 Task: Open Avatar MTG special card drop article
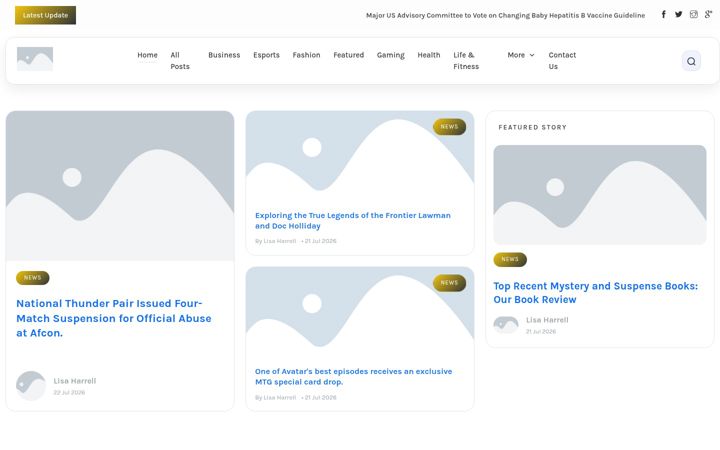(354, 377)
